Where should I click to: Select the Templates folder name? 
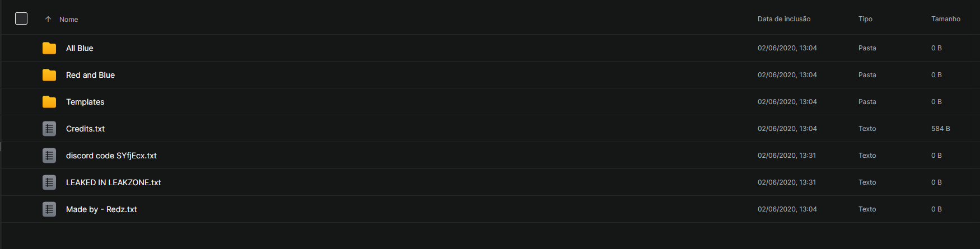[85, 102]
